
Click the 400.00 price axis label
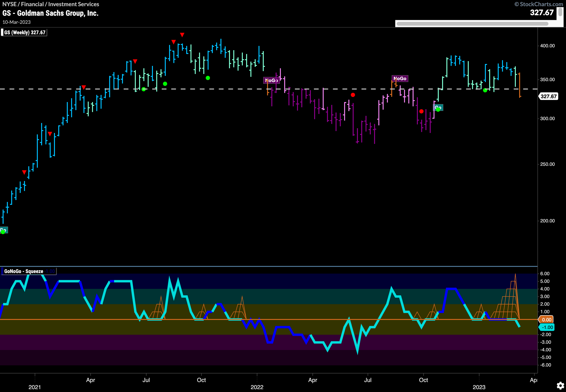(x=547, y=46)
